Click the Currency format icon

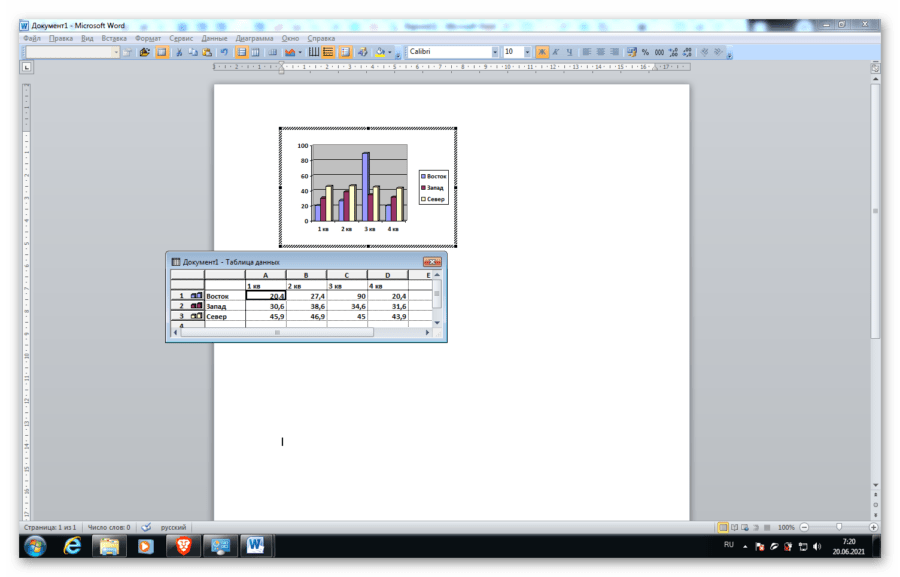coord(630,52)
